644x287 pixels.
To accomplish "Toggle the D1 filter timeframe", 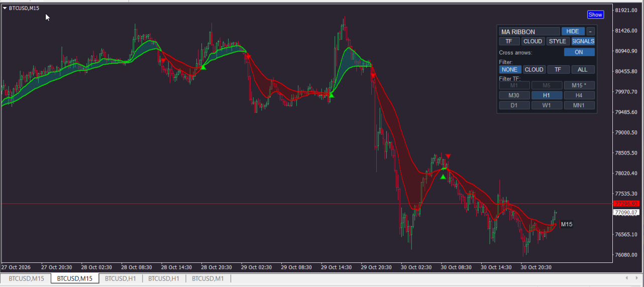I will point(514,105).
